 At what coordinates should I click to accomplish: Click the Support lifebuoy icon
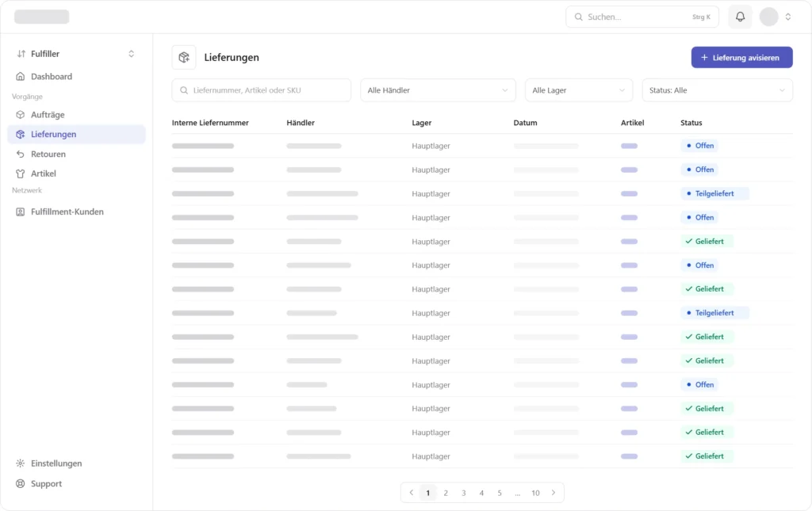20,483
